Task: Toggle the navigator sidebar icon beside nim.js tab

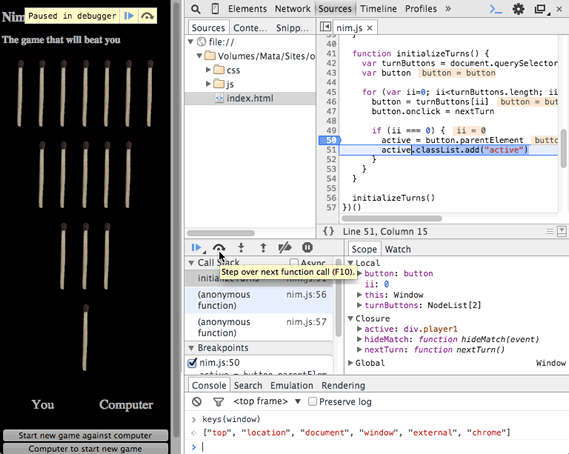Action: 325,26
